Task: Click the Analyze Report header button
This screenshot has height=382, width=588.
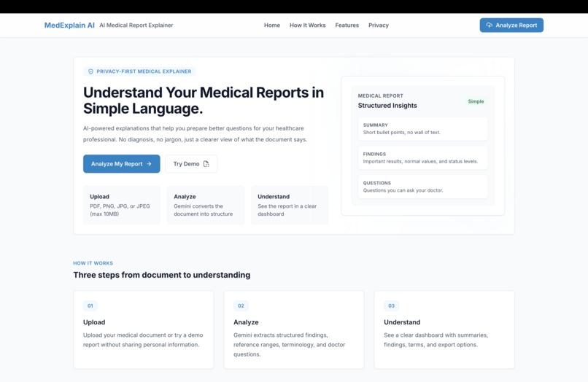Action: point(511,25)
